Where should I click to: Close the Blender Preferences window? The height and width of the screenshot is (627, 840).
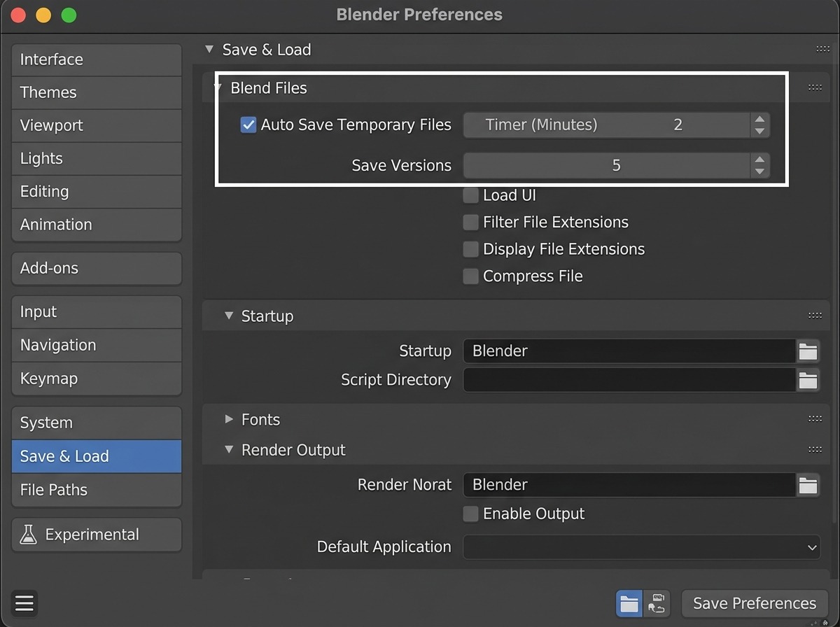(18, 15)
